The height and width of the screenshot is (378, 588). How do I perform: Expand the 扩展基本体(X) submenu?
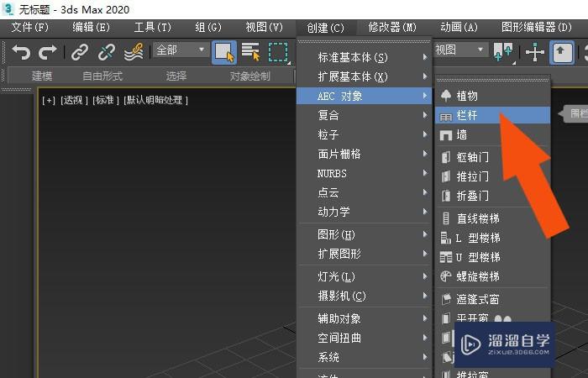[x=364, y=77]
